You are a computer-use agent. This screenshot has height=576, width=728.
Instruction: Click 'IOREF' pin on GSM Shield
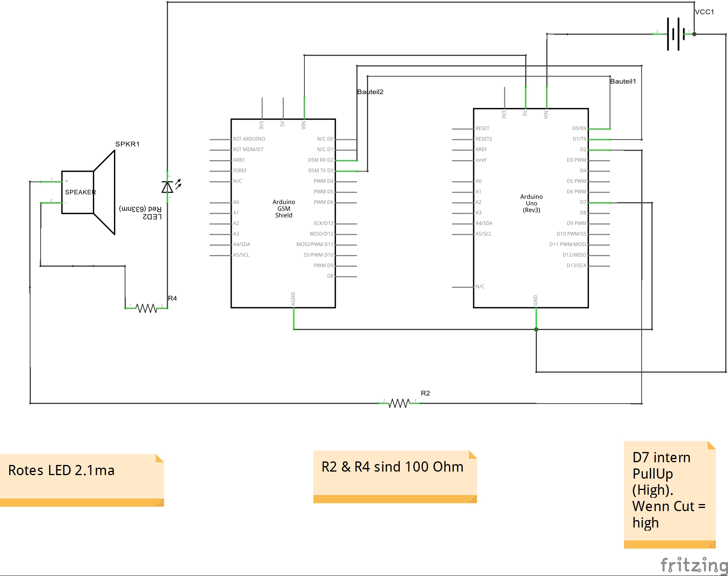click(240, 170)
